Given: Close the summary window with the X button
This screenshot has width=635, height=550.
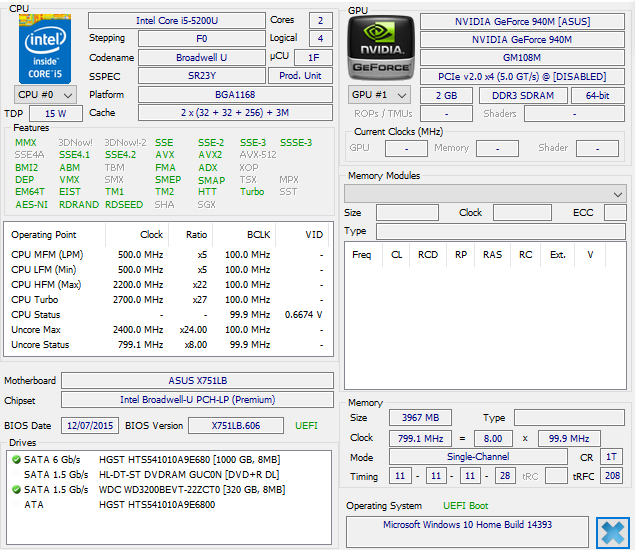Looking at the screenshot, I should (x=613, y=532).
